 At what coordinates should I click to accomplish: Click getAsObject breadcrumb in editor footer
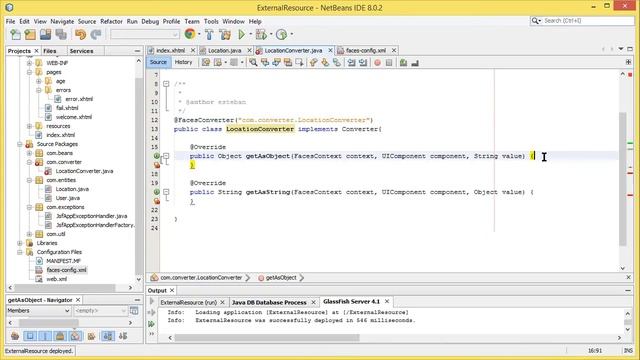tap(281, 278)
